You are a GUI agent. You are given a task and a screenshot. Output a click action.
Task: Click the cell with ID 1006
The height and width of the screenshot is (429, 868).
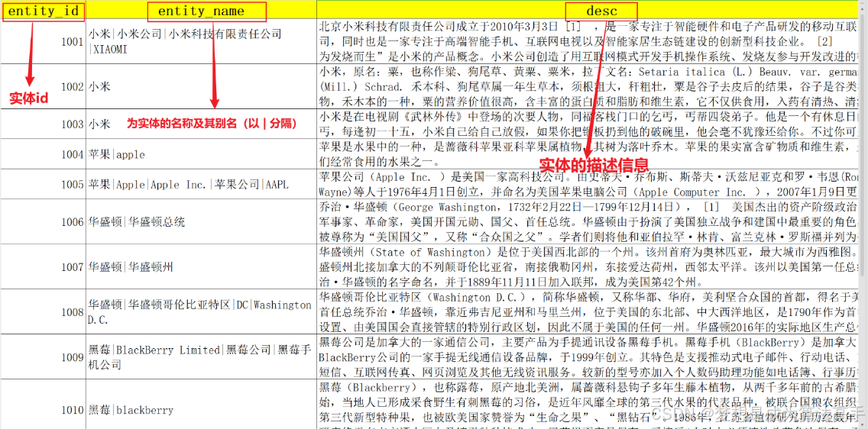(x=44, y=221)
